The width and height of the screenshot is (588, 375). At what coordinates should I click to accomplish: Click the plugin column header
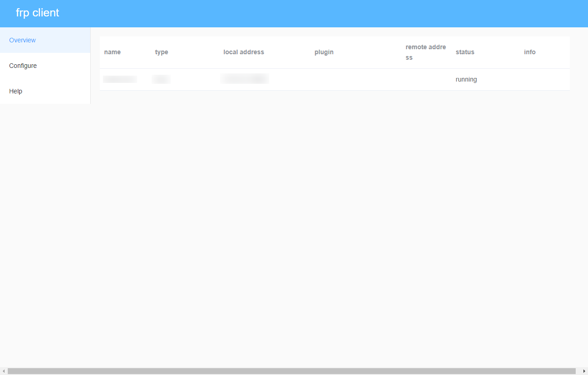(x=324, y=52)
